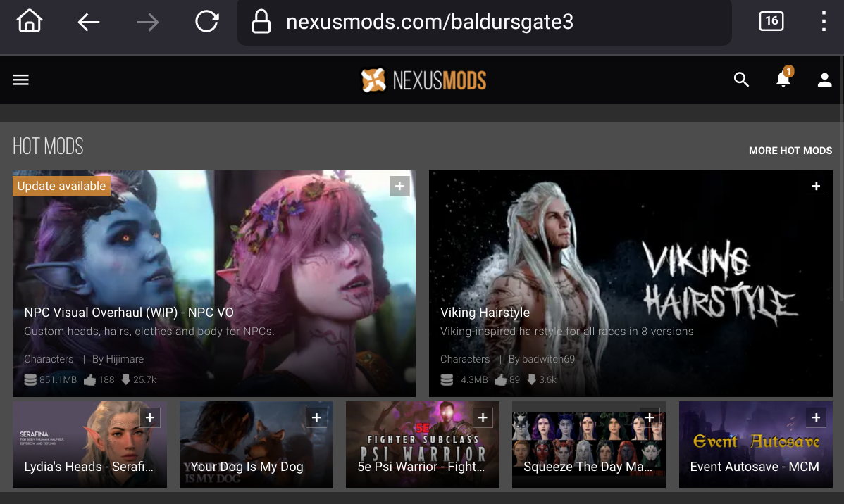The width and height of the screenshot is (844, 504).
Task: Open Squeeze The Day Ma... mod card
Action: (589, 444)
